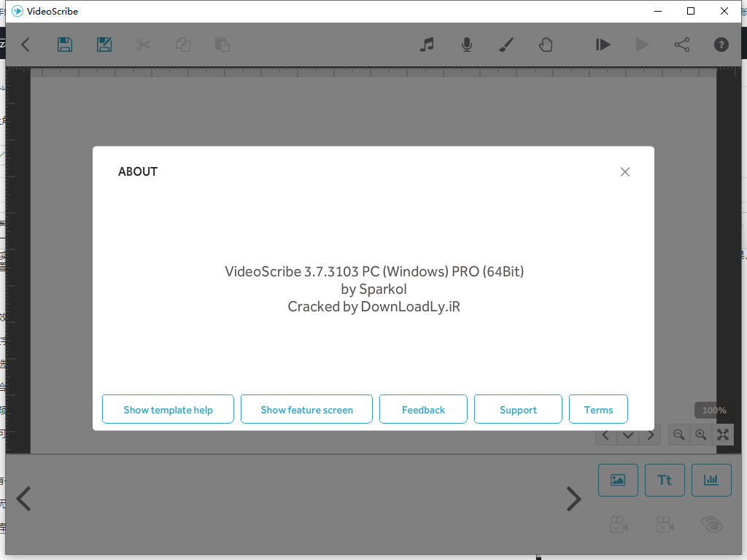The image size is (747, 560).
Task: Close the About dialog
Action: [625, 172]
